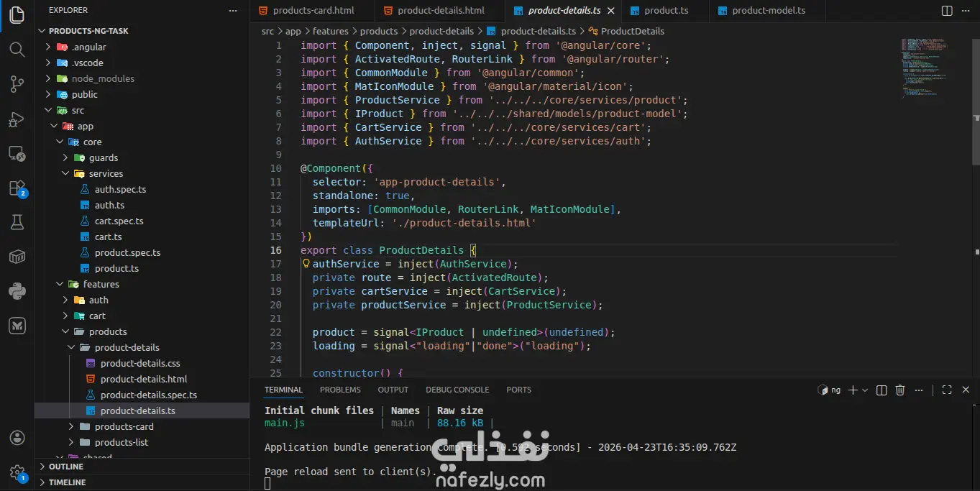The height and width of the screenshot is (491, 980).
Task: Open the Extensions view with badge 2
Action: coord(17,188)
